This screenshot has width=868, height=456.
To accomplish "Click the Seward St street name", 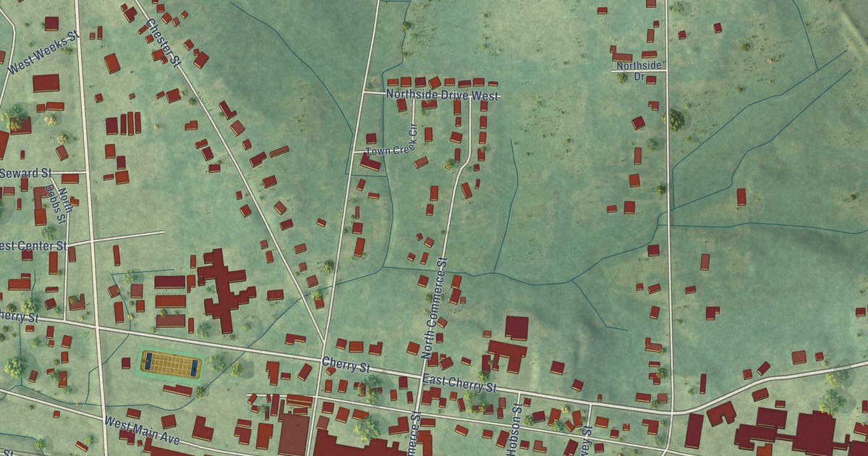I will pyautogui.click(x=26, y=174).
